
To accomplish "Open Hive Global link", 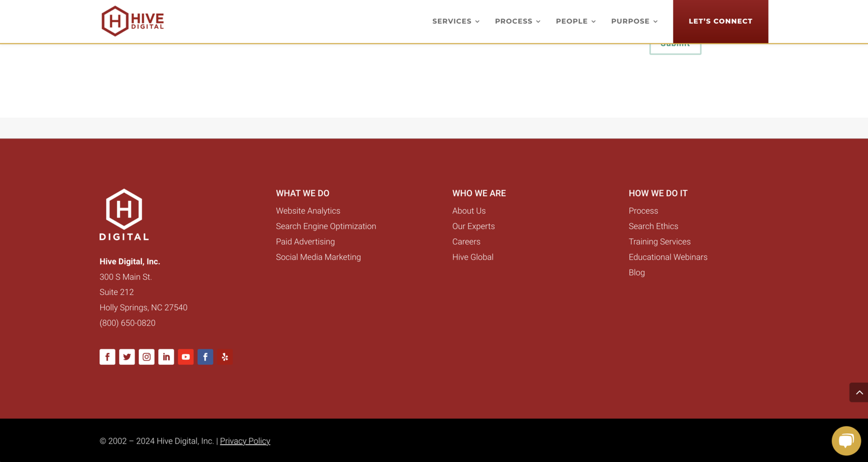I will (x=473, y=257).
